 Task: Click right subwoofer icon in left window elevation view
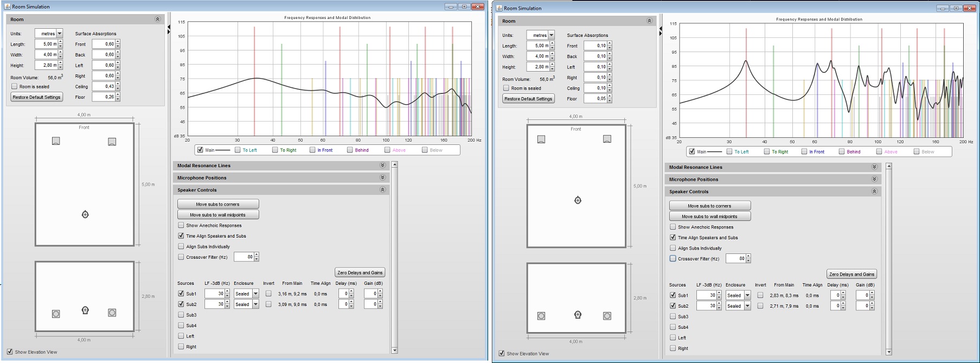[x=112, y=313]
